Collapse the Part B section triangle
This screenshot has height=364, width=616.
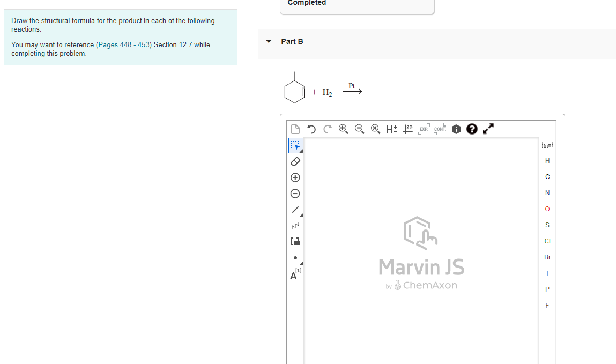pos(269,41)
